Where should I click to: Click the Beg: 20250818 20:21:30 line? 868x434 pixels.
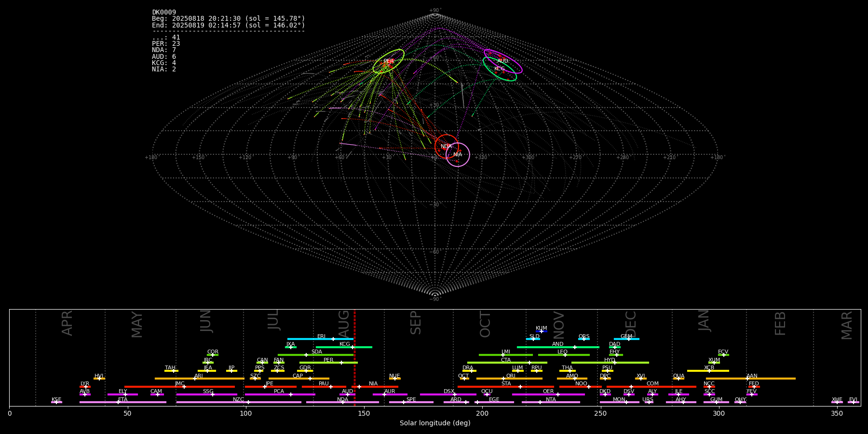[229, 19]
